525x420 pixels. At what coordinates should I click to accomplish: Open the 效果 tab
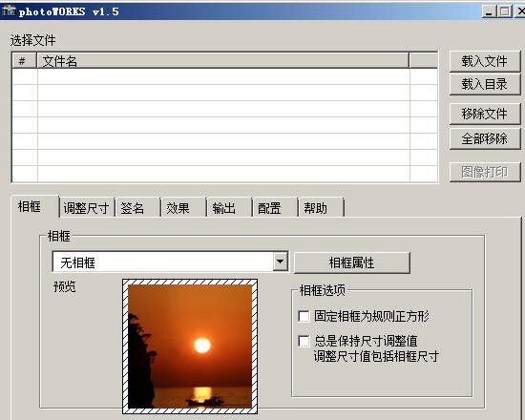tap(183, 208)
